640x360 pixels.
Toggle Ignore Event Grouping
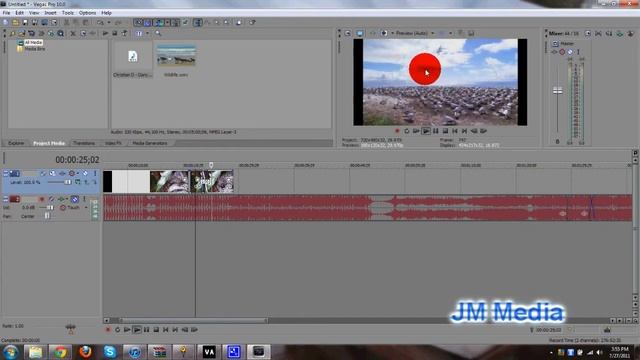click(186, 22)
